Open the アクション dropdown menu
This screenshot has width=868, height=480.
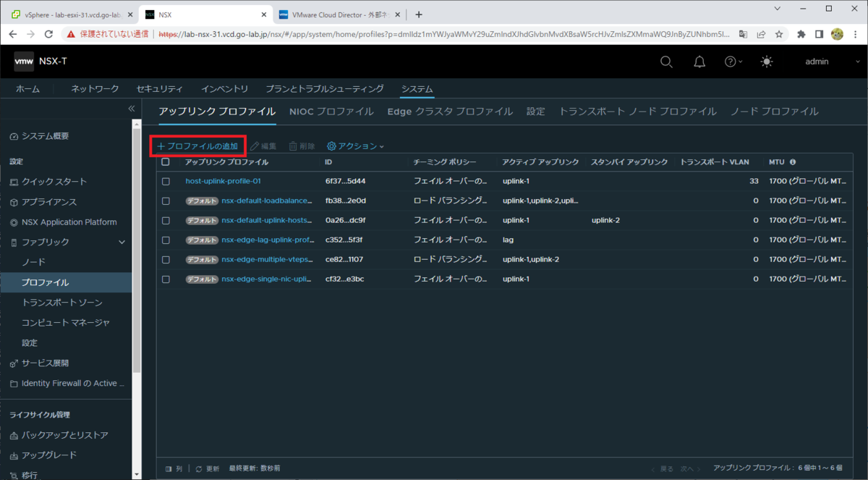pos(355,146)
